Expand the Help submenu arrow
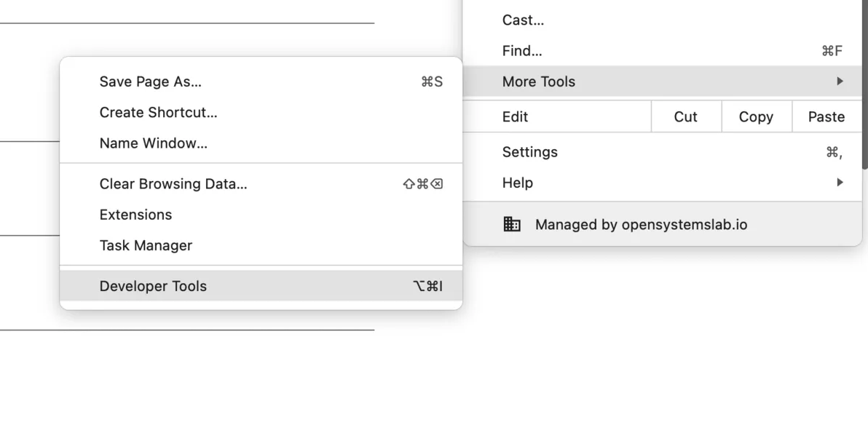 [x=840, y=182]
